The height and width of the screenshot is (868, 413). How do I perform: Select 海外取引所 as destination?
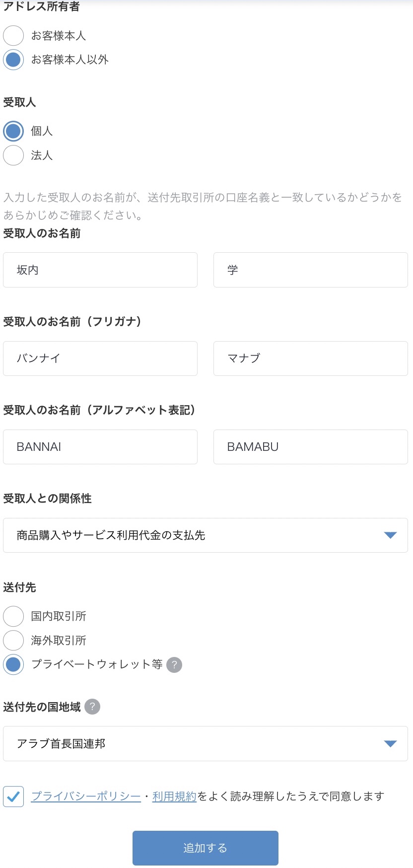point(13,641)
